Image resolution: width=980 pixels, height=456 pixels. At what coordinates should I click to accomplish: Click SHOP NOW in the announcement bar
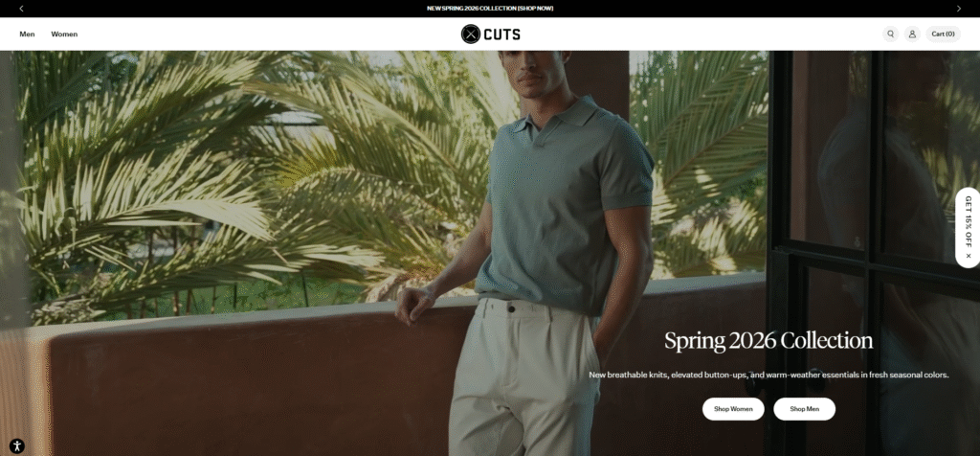point(536,9)
